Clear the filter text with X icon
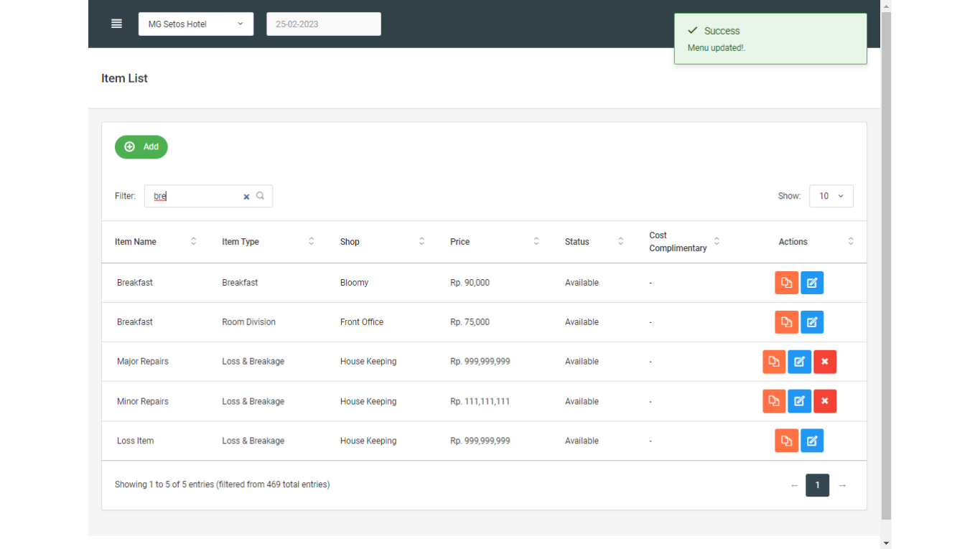The width and height of the screenshot is (980, 549). click(x=246, y=197)
